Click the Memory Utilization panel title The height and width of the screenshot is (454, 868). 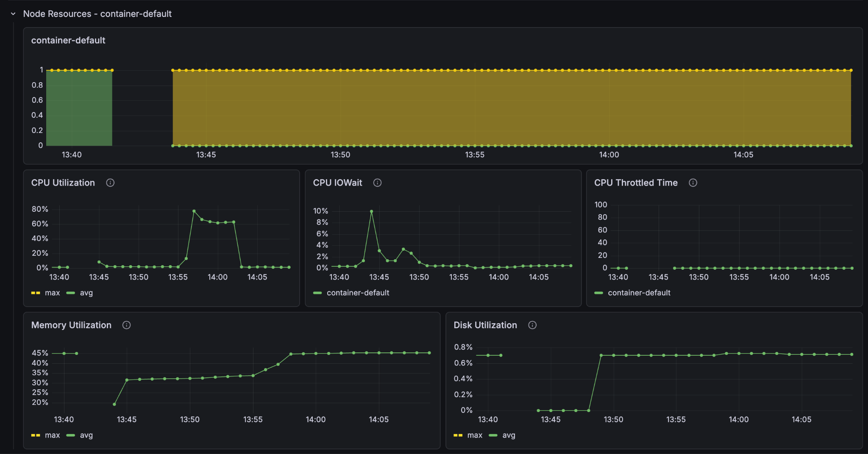tap(71, 325)
